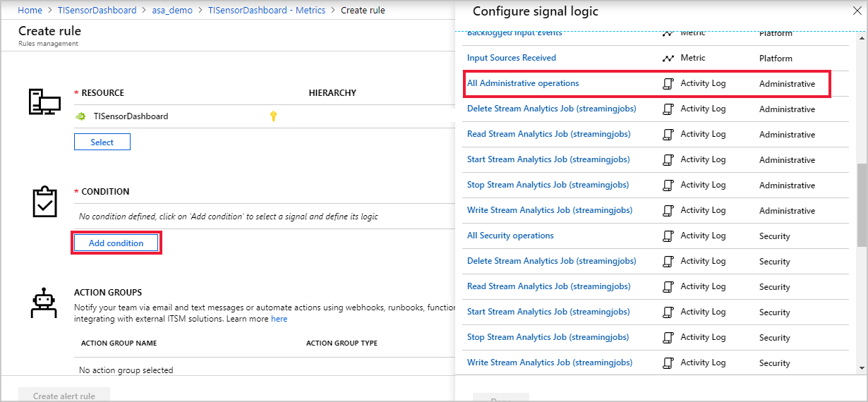Select Administrative Read Stream Analytics Job signal
The height and width of the screenshot is (402, 868).
(549, 134)
